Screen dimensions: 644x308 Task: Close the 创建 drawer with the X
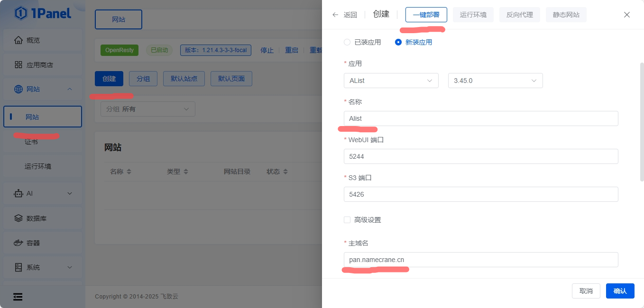(x=627, y=15)
